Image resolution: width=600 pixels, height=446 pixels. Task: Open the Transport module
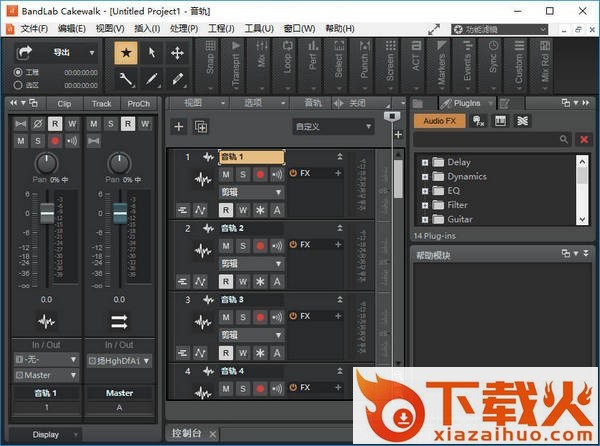coord(235,65)
